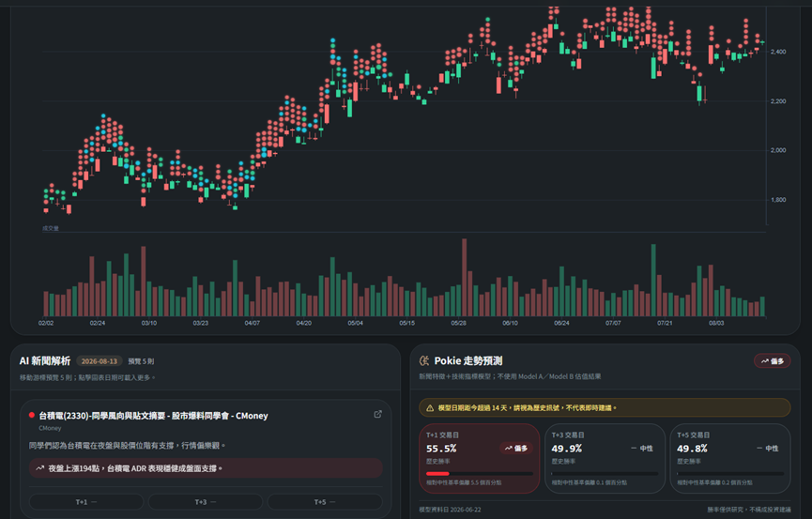The height and width of the screenshot is (519, 812).
Task: Click the red dot beside the 台積電(2330) headline
Action: [32, 415]
